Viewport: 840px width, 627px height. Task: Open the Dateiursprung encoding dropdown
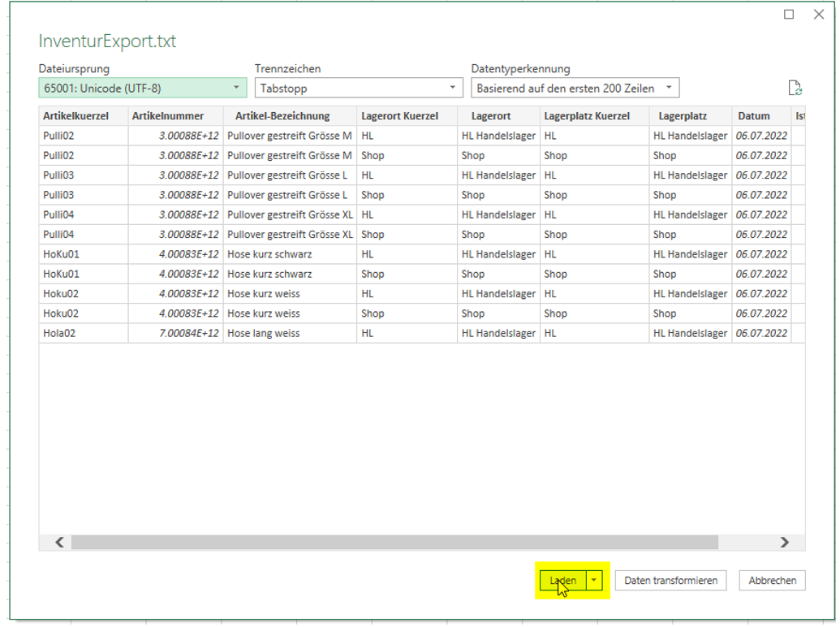tap(143, 88)
